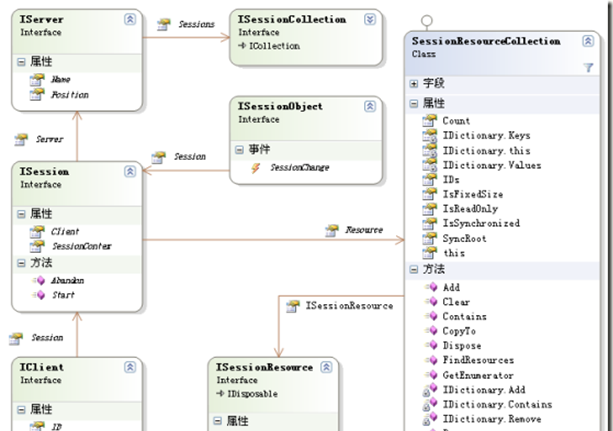
Task: Select the Abandon method icon
Action: click(39, 280)
